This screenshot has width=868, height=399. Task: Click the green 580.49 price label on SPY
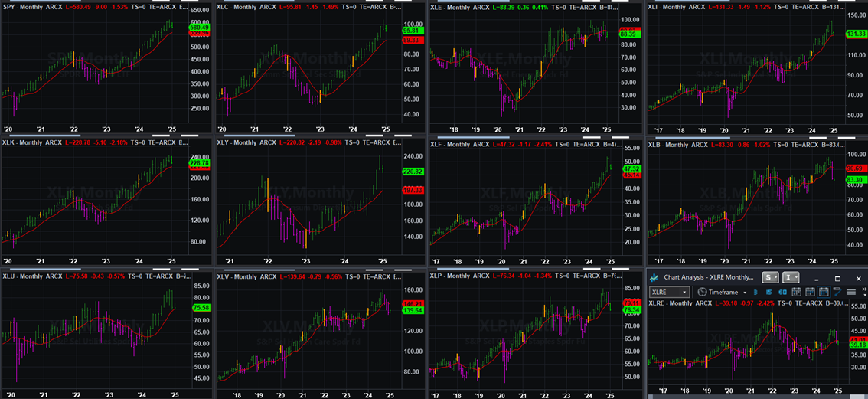199,27
